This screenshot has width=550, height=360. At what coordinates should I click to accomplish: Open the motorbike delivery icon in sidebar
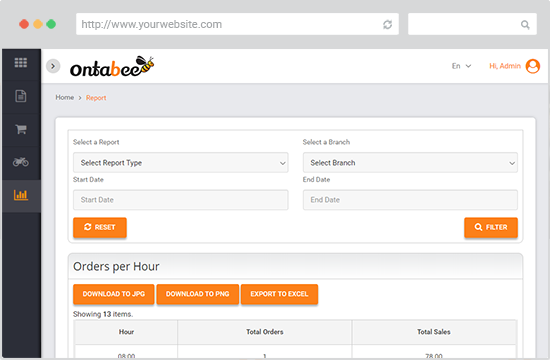point(21,162)
